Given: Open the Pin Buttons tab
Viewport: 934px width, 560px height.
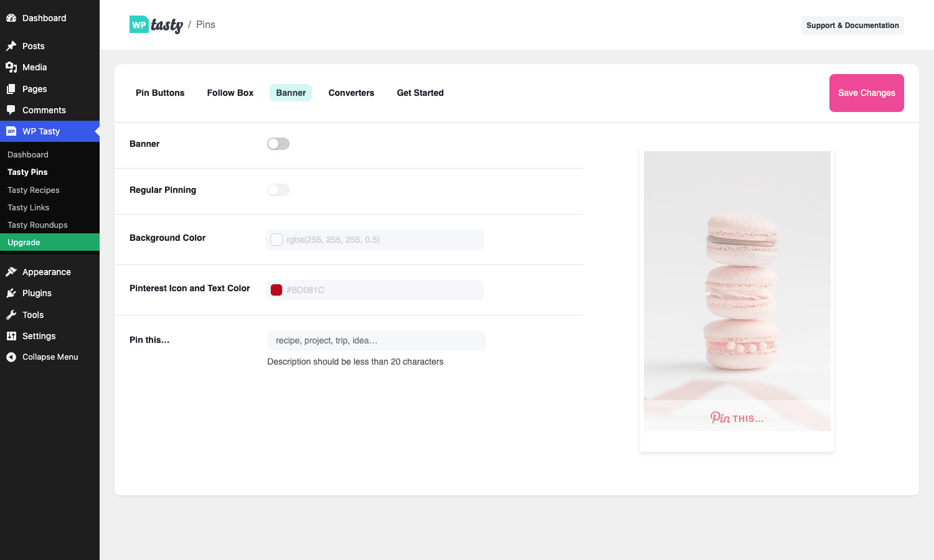Looking at the screenshot, I should coord(160,93).
